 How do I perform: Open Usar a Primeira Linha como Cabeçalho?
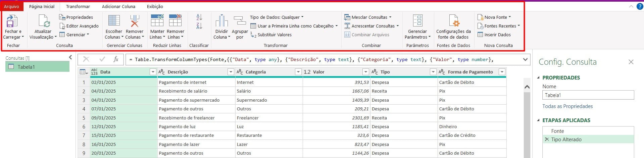[294, 26]
